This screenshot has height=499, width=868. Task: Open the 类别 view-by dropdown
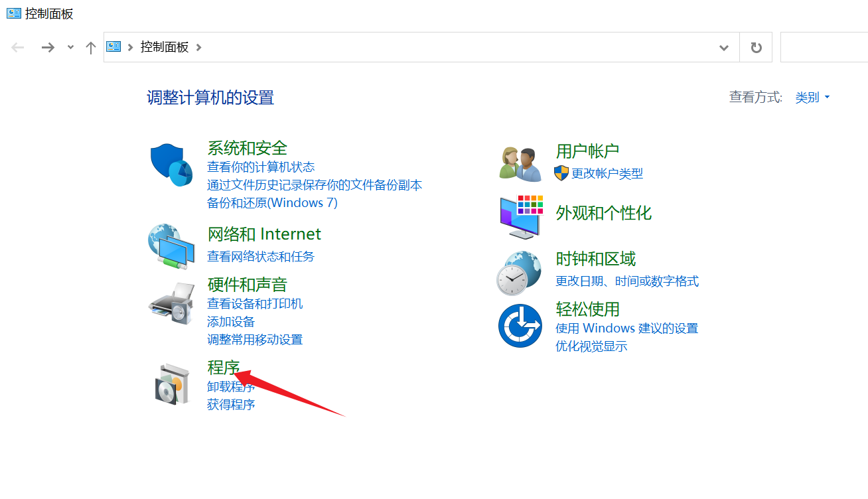tap(812, 98)
